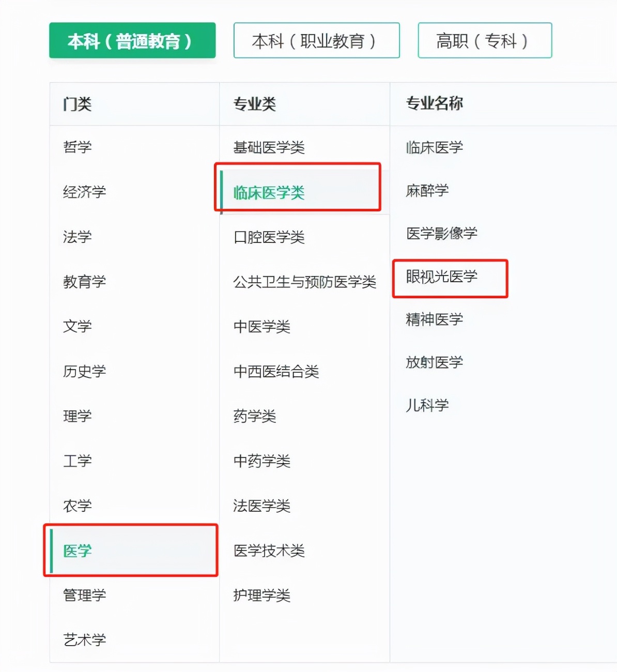Choose the 经济学 category
The width and height of the screenshot is (617, 672).
click(84, 192)
